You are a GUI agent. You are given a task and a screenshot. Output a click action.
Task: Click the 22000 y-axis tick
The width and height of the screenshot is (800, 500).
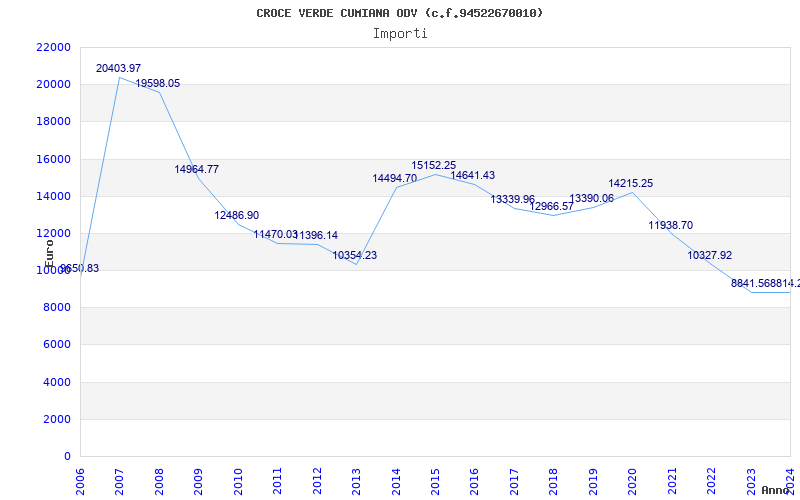pos(54,47)
